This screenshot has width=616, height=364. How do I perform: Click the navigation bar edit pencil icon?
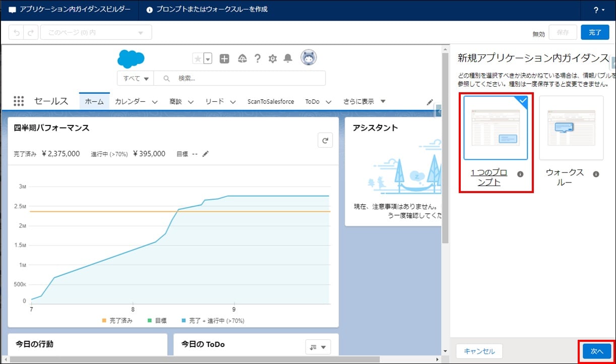point(430,101)
